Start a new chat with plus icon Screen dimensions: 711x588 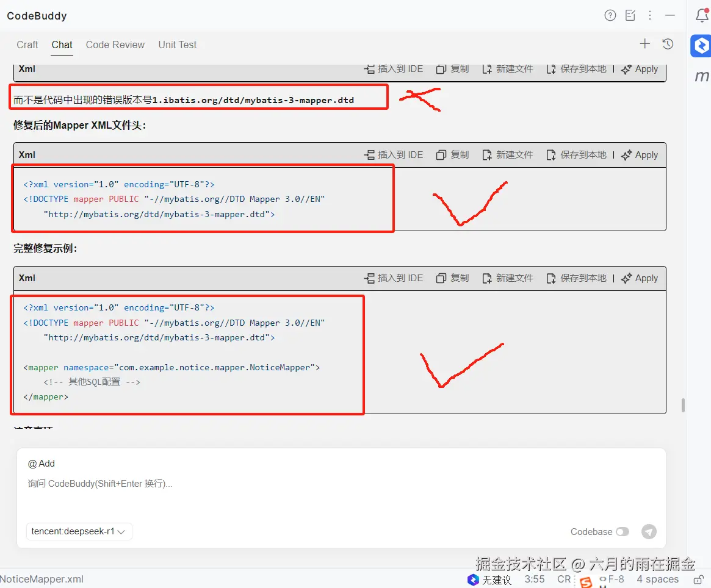(644, 44)
